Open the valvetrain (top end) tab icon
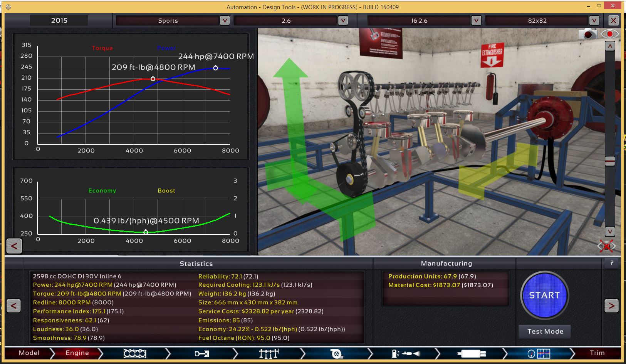 coord(269,353)
